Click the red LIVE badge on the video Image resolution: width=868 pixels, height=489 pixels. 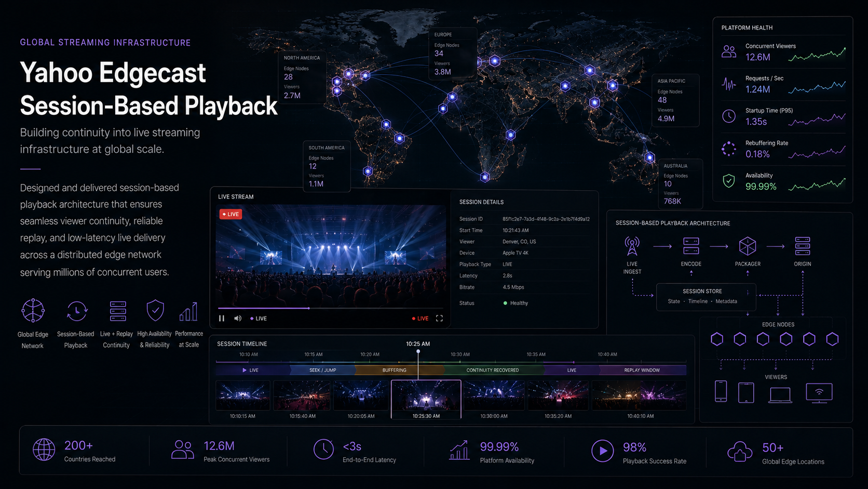230,214
